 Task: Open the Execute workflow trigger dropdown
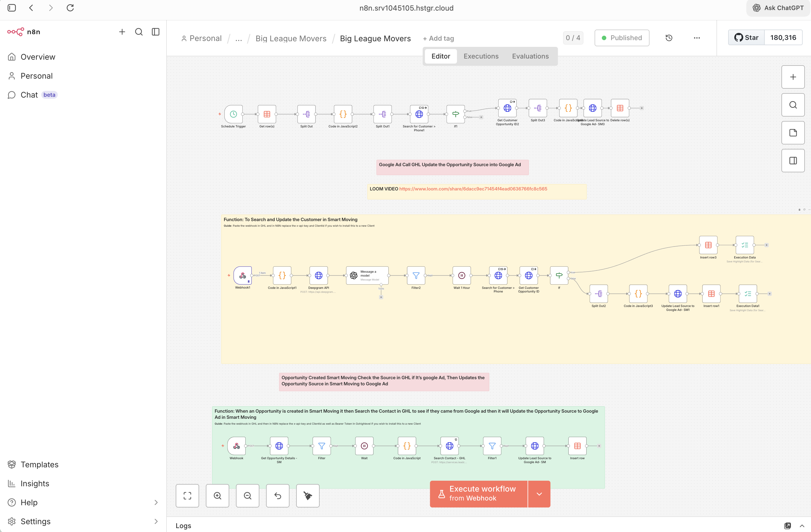click(539, 494)
